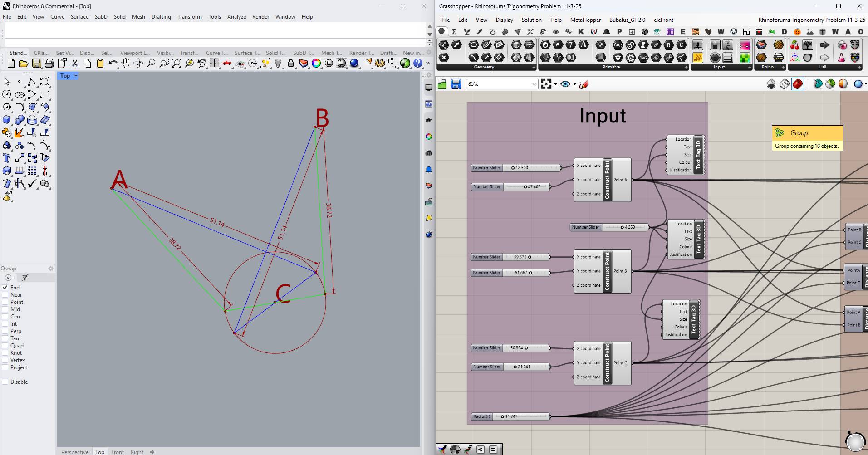This screenshot has height=455, width=868.
Task: Open the Grasshopper Solution menu
Action: 531,20
